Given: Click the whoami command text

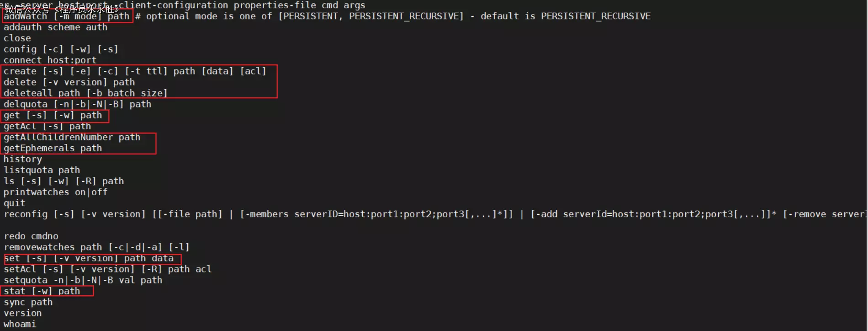Looking at the screenshot, I should click(x=20, y=324).
